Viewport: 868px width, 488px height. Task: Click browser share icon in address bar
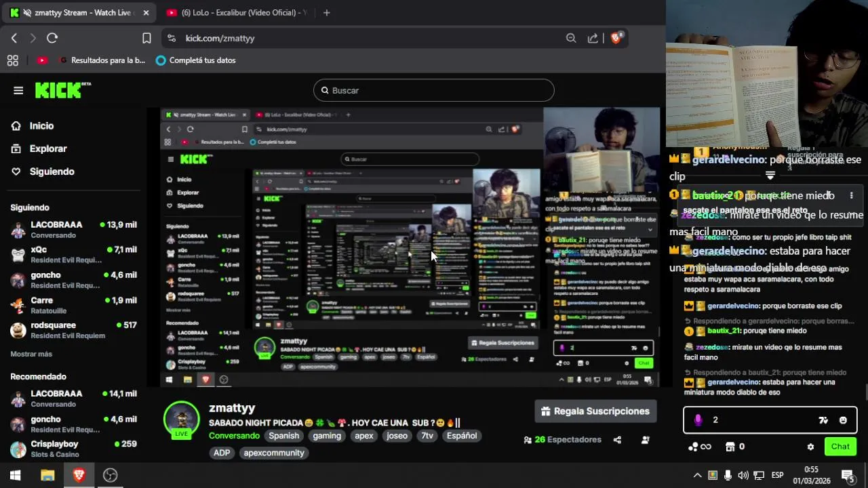point(593,39)
